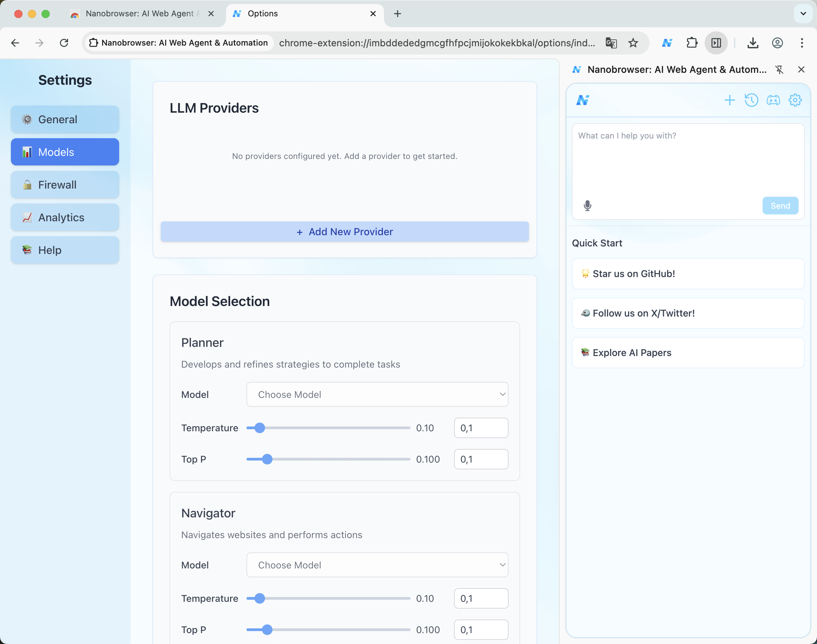This screenshot has width=817, height=644.
Task: Click the 'No providers configured yet' message
Action: 345,156
